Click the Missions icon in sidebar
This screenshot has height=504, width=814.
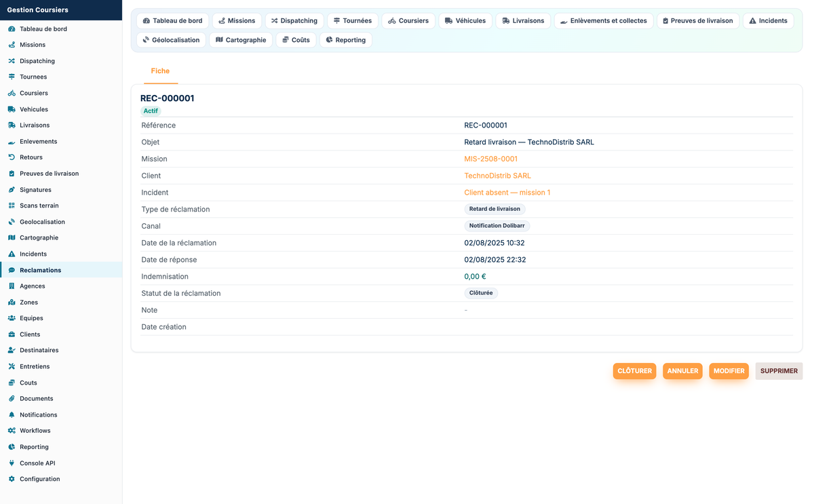(x=12, y=45)
